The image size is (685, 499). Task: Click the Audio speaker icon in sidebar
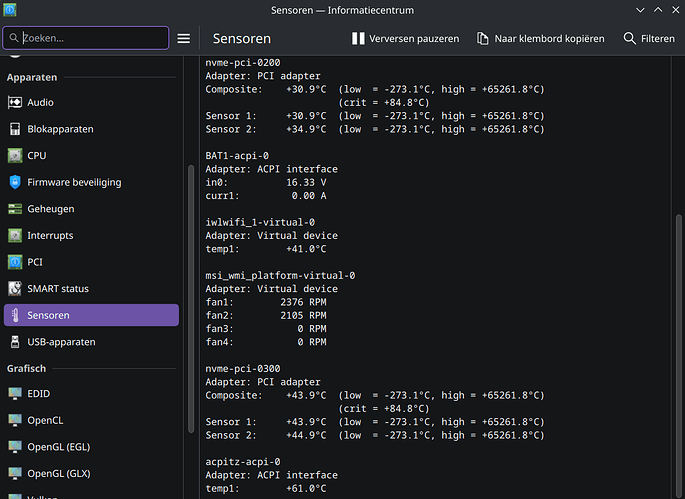pyautogui.click(x=15, y=102)
